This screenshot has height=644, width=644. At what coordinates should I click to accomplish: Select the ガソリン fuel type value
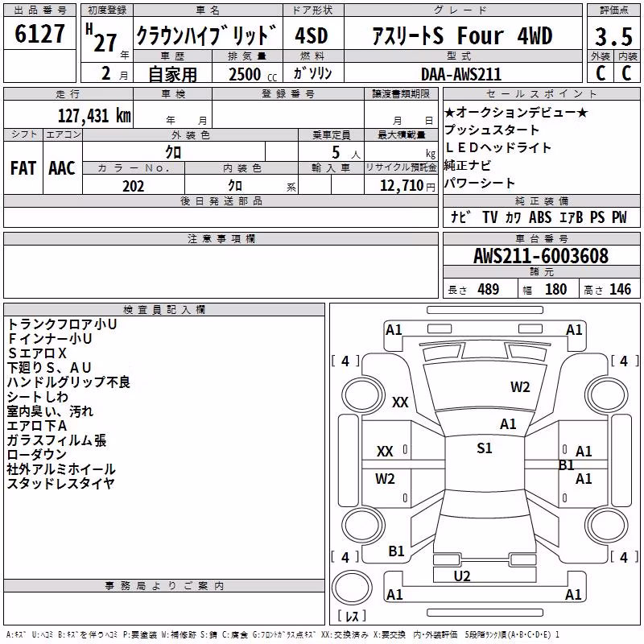[312, 73]
